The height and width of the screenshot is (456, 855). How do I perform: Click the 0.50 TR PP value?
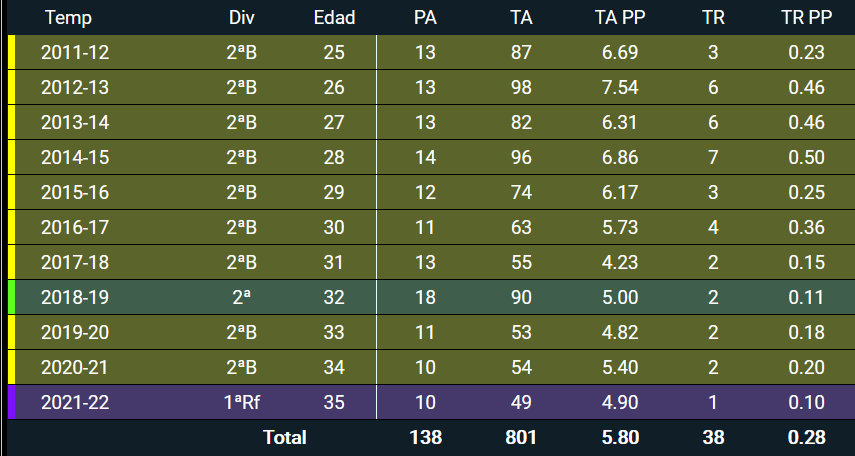point(806,157)
